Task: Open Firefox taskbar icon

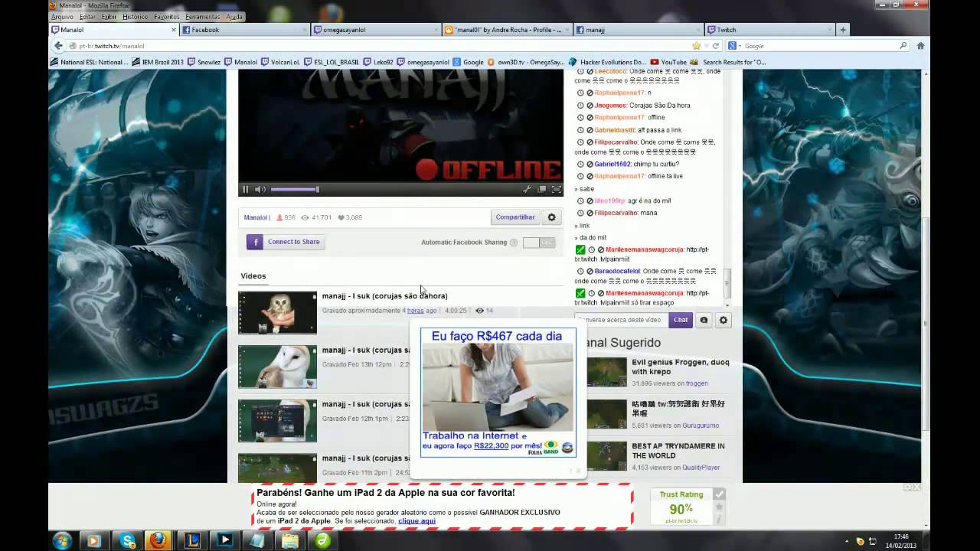Action: [x=158, y=540]
